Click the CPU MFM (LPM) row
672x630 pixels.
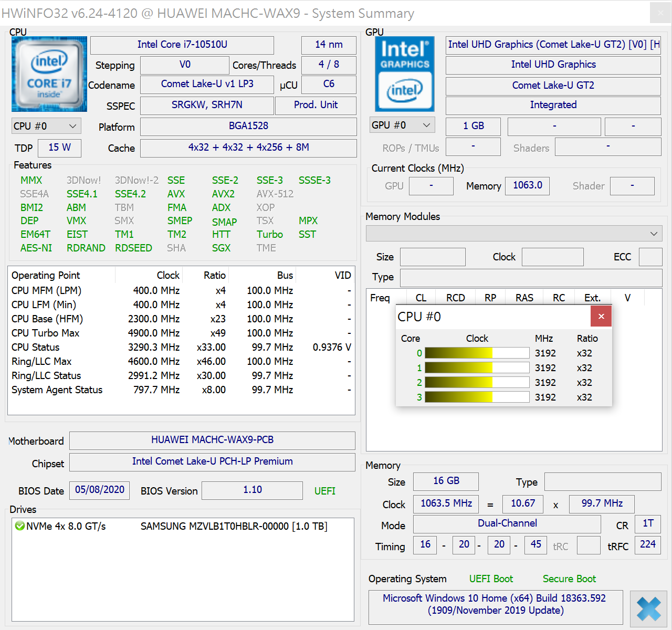click(x=182, y=290)
